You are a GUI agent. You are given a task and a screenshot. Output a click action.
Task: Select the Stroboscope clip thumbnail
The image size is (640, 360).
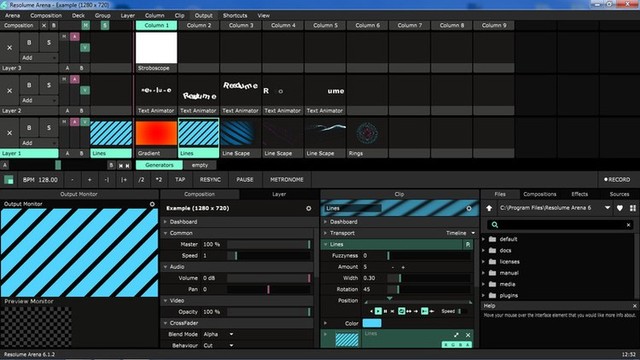click(156, 48)
